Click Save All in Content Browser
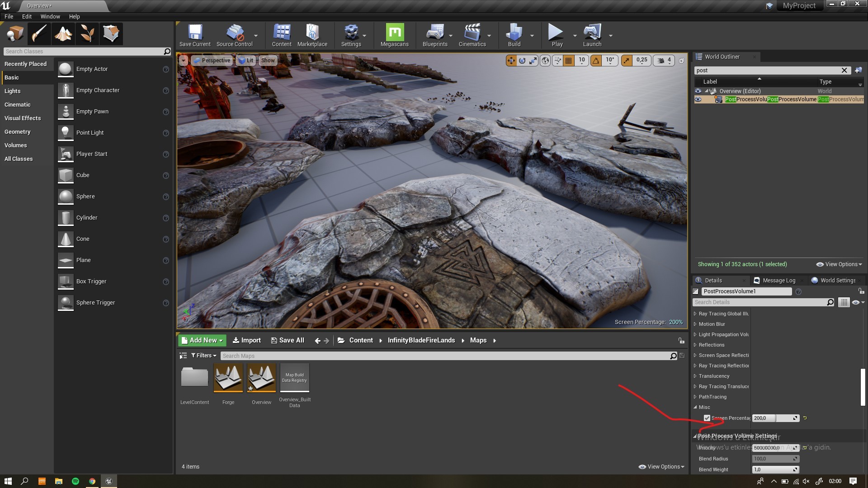This screenshot has width=868, height=488. 288,340
